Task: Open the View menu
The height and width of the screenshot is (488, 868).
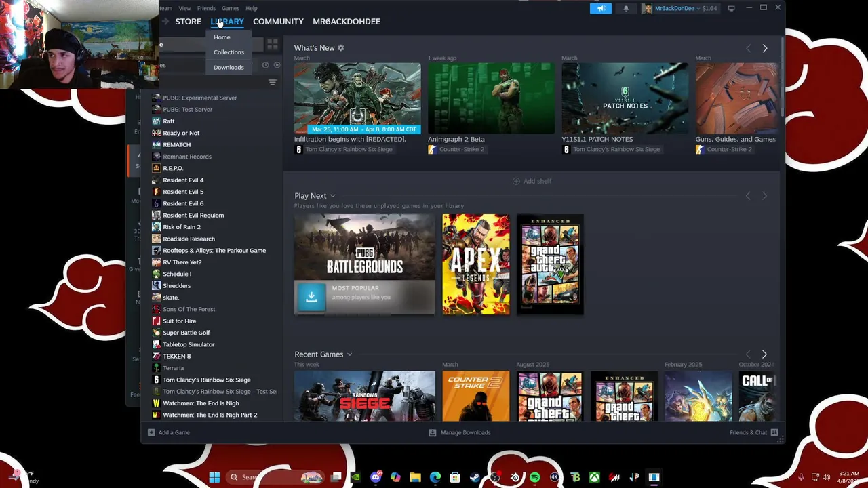Action: 184,8
